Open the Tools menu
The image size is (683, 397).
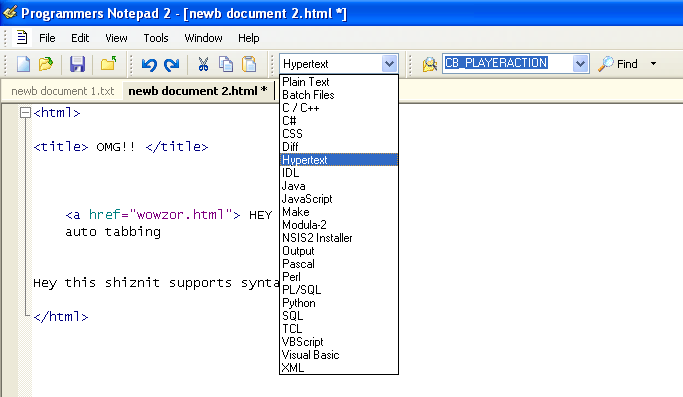(x=156, y=38)
